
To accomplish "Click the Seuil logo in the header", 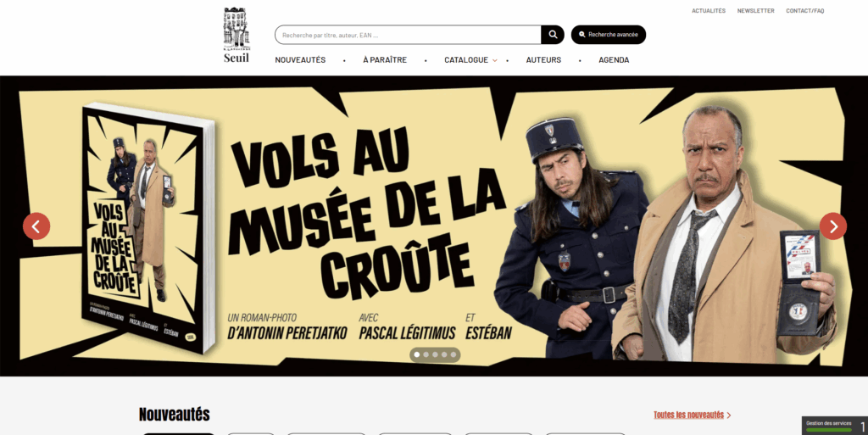I will click(236, 35).
